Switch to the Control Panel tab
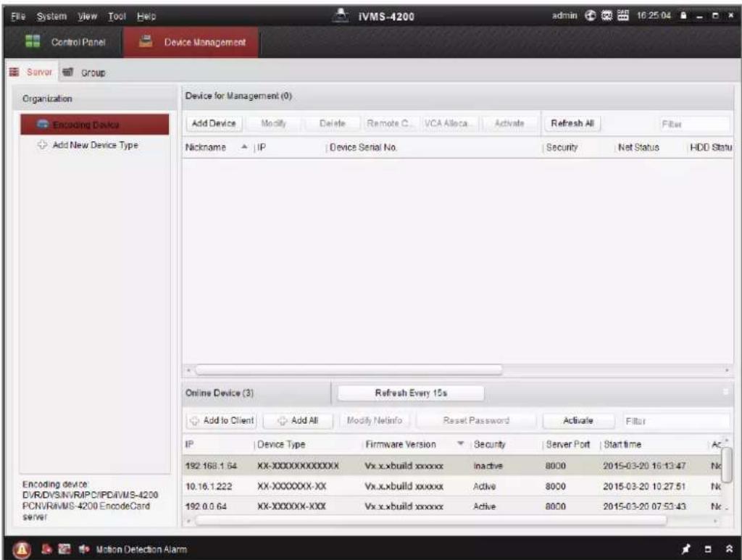Screen dimensions: 742x560 [65, 42]
